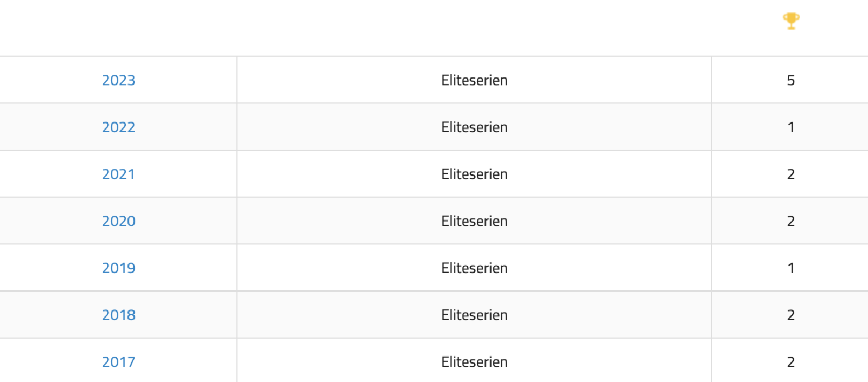The height and width of the screenshot is (382, 868).
Task: Click position 2 in the 2017 row
Action: [x=791, y=362]
